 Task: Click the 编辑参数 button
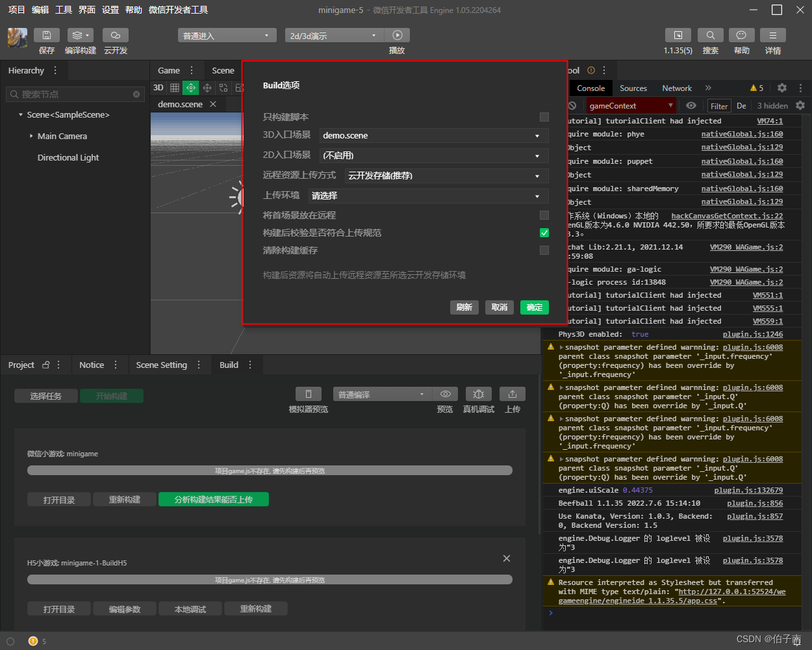125,609
